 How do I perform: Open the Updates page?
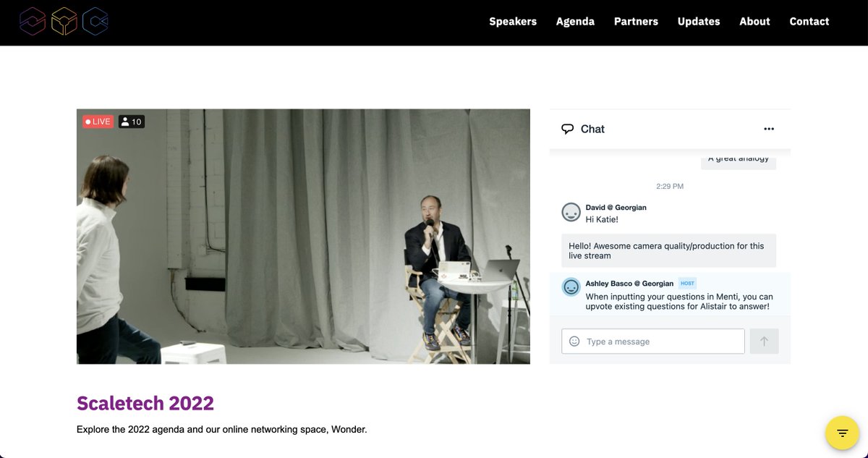tap(699, 22)
